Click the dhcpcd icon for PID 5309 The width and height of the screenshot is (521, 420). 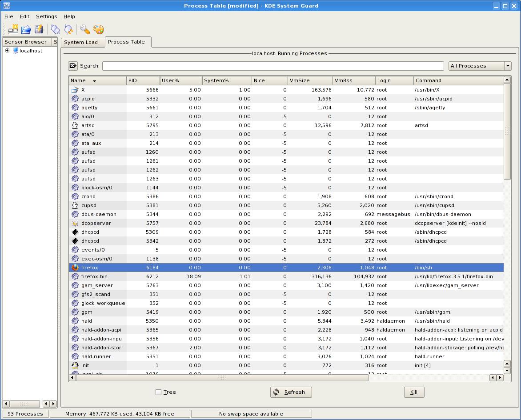75,232
